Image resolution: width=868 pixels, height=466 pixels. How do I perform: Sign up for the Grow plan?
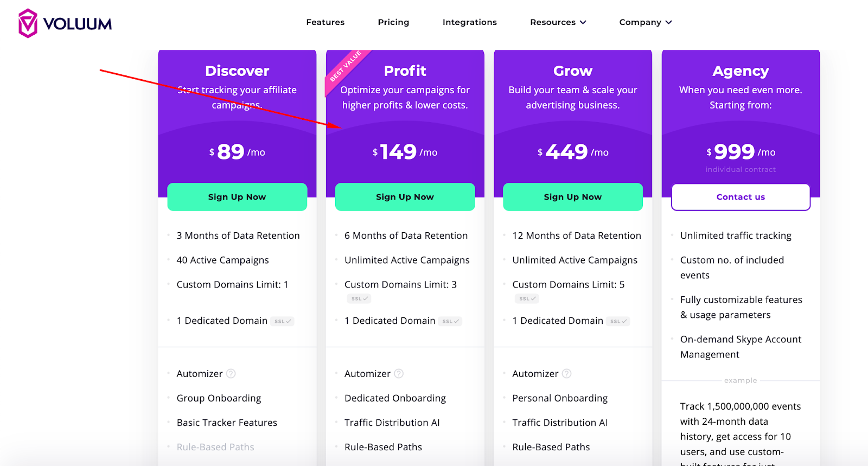(x=573, y=197)
